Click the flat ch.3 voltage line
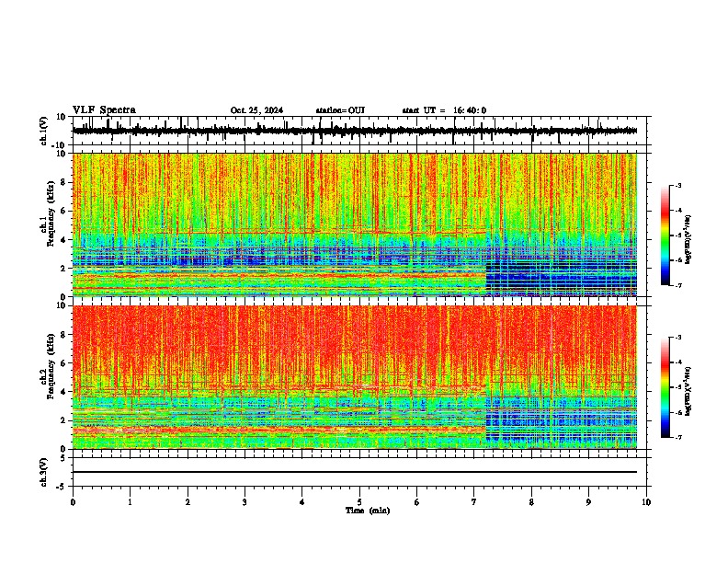This screenshot has width=728, height=563. pyautogui.click(x=355, y=472)
